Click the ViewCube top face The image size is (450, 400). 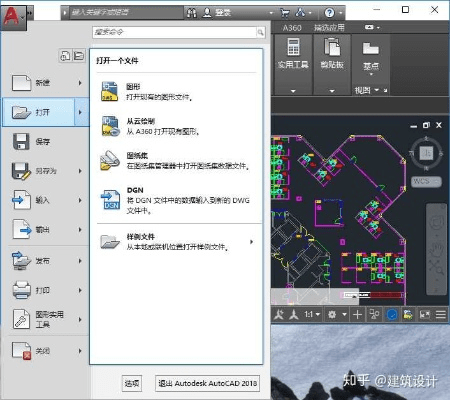pyautogui.click(x=426, y=153)
